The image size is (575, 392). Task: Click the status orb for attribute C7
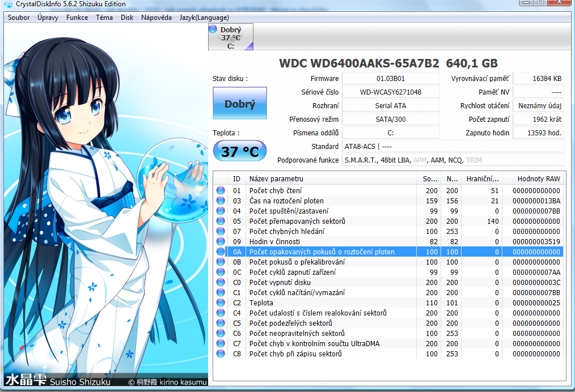[x=221, y=344]
